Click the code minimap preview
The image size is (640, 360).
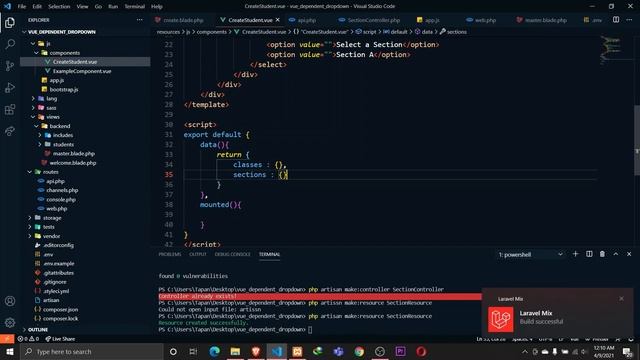click(x=611, y=51)
